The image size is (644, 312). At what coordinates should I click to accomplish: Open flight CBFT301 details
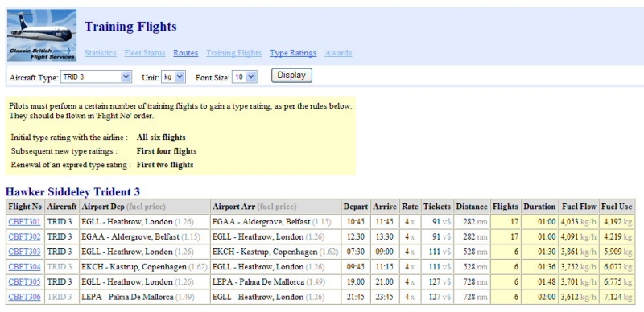pyautogui.click(x=25, y=222)
